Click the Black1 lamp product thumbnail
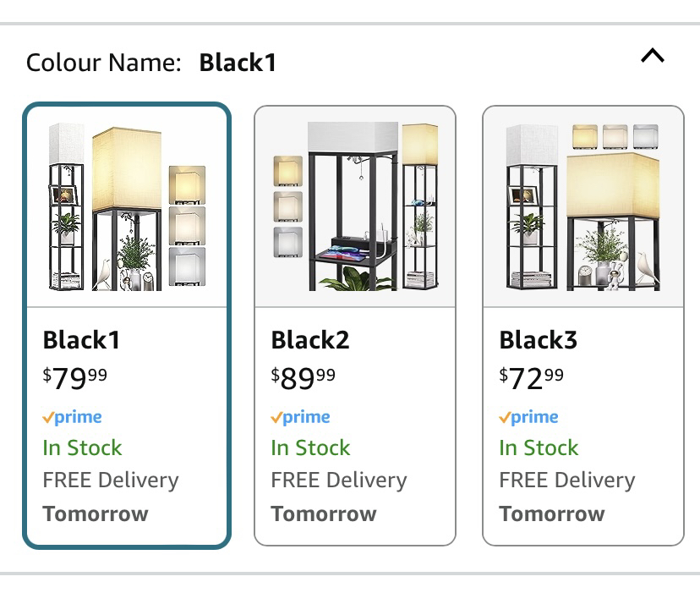700x593 pixels. [x=127, y=207]
